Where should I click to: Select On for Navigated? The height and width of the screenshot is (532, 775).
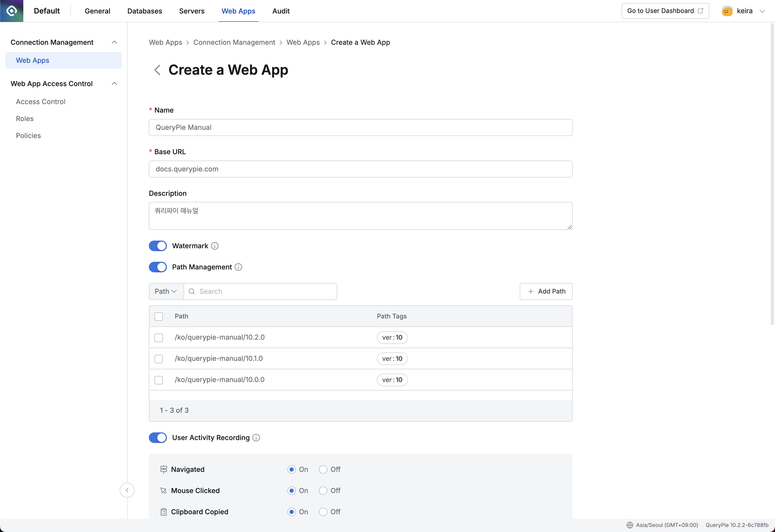click(291, 470)
